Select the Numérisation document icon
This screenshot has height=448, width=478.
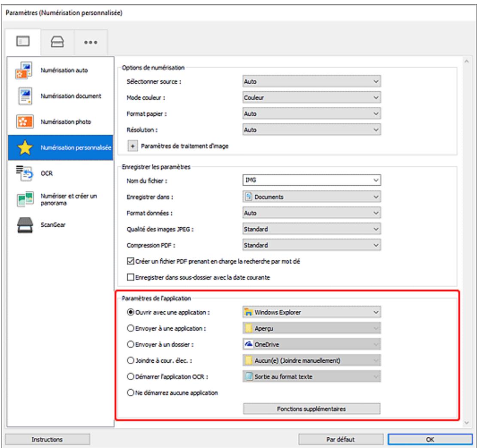point(25,96)
